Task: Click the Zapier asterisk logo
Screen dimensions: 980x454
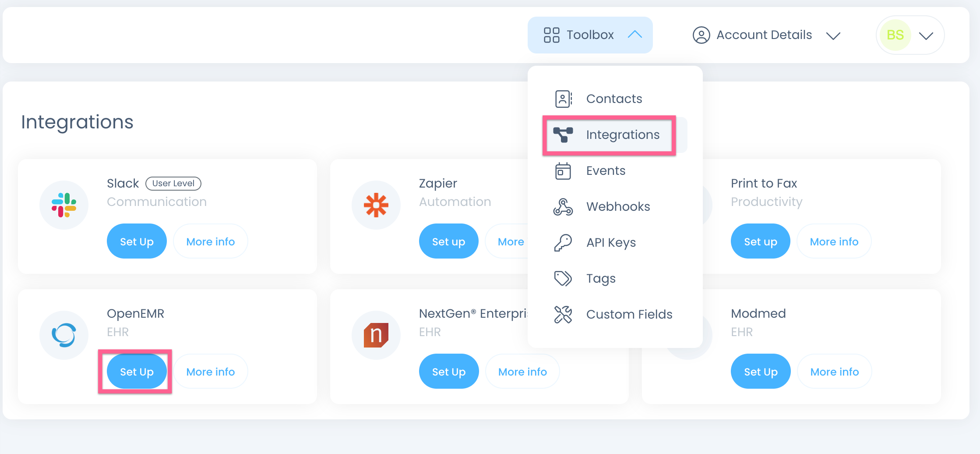Action: tap(376, 205)
